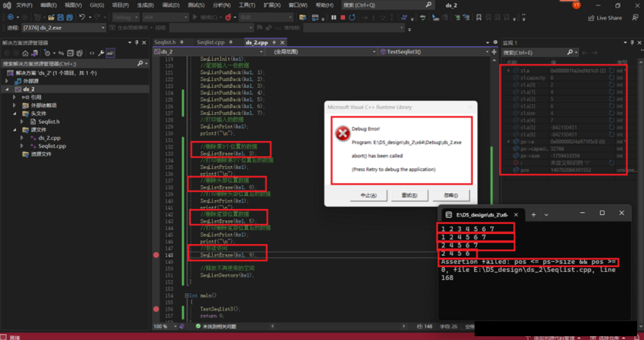Click the YT account avatar

(577, 5)
